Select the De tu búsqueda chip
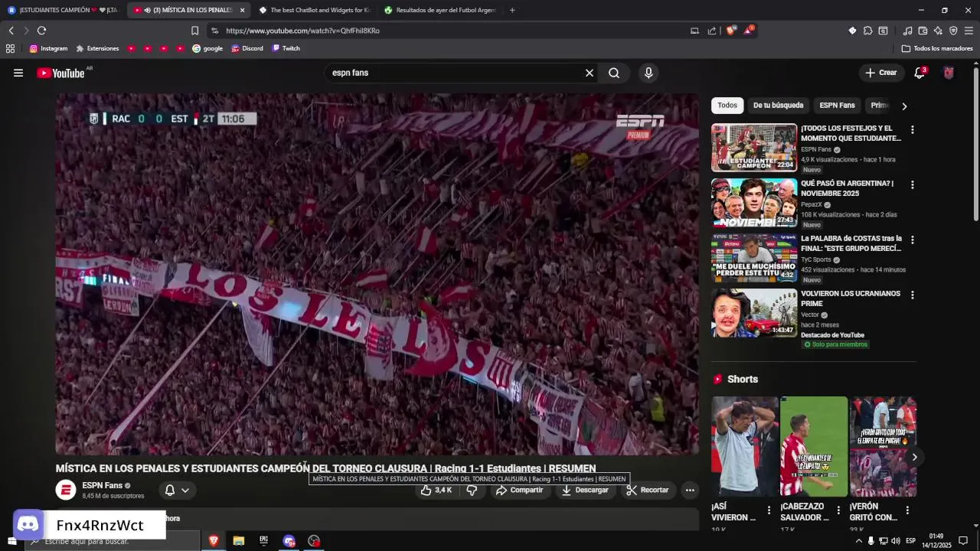980x551 pixels. click(778, 106)
